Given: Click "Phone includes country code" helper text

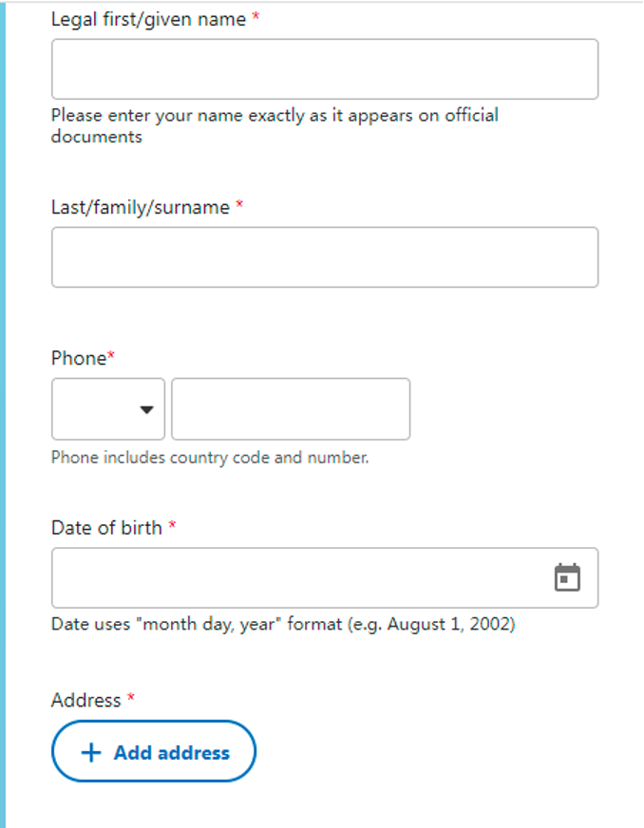Looking at the screenshot, I should tap(209, 458).
